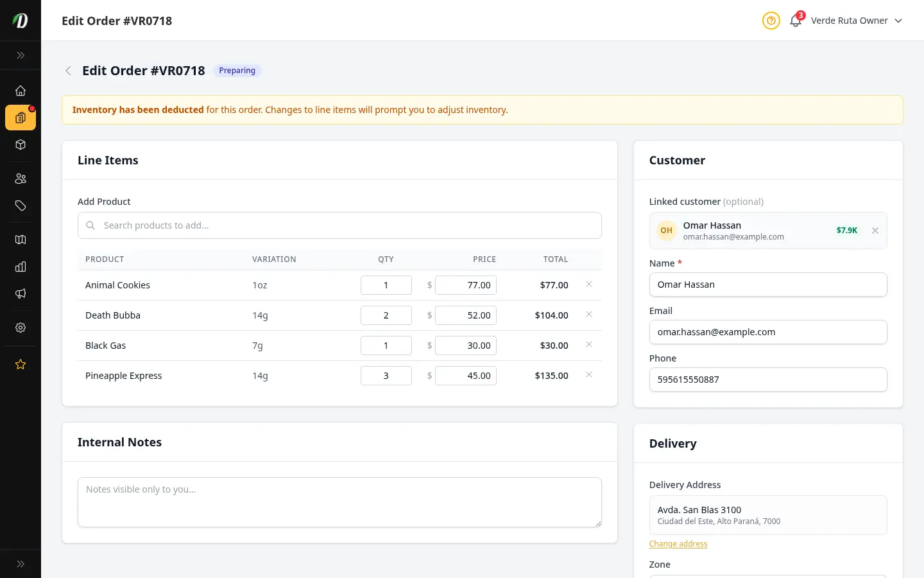
Task: Open the settings gear icon in the sidebar
Action: [x=21, y=328]
